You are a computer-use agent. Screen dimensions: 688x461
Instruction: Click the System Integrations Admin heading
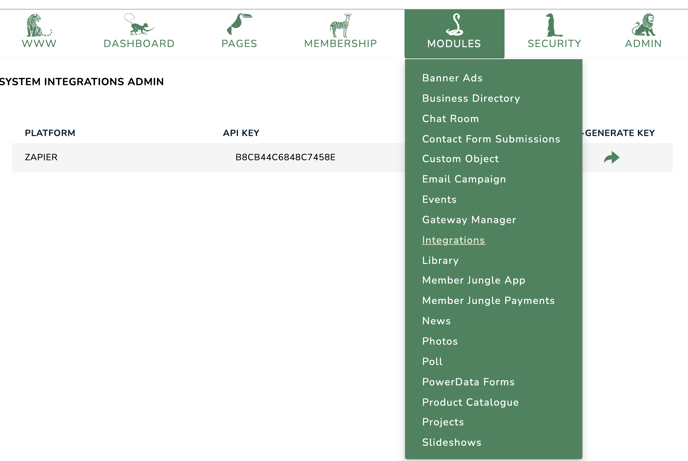coord(82,82)
